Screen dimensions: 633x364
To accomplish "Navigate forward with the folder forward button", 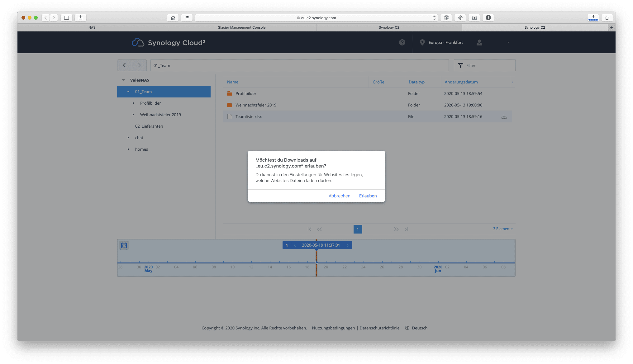I will point(139,65).
